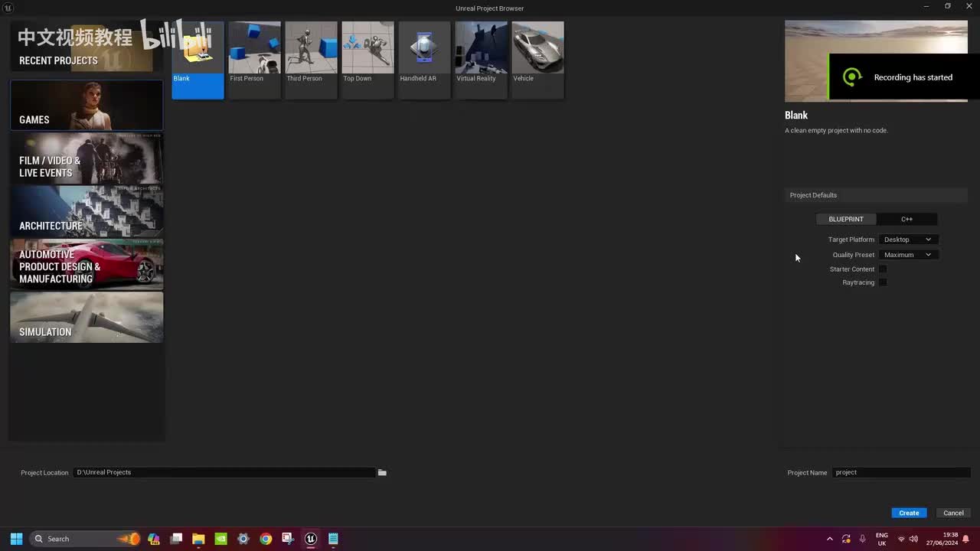Open the Notepad taskbar icon

[333, 539]
